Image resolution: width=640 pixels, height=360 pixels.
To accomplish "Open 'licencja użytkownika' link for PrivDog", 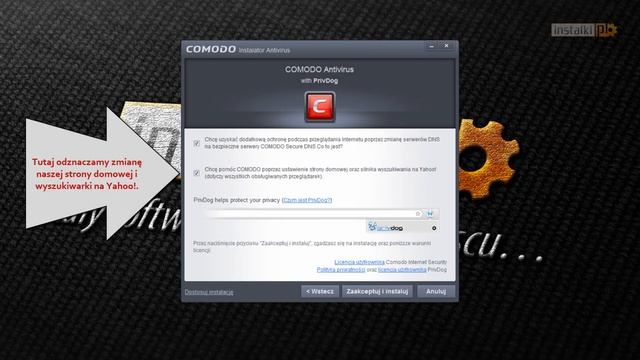I will (x=402, y=270).
